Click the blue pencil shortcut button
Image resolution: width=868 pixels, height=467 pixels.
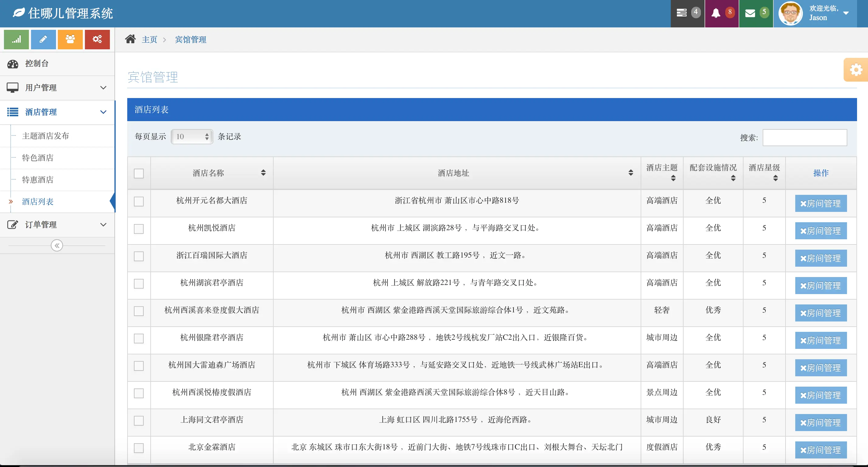pos(43,39)
